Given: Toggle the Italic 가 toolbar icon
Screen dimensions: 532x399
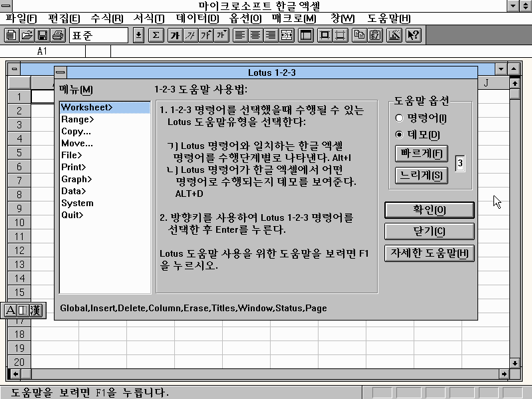Looking at the screenshot, I should tap(191, 35).
